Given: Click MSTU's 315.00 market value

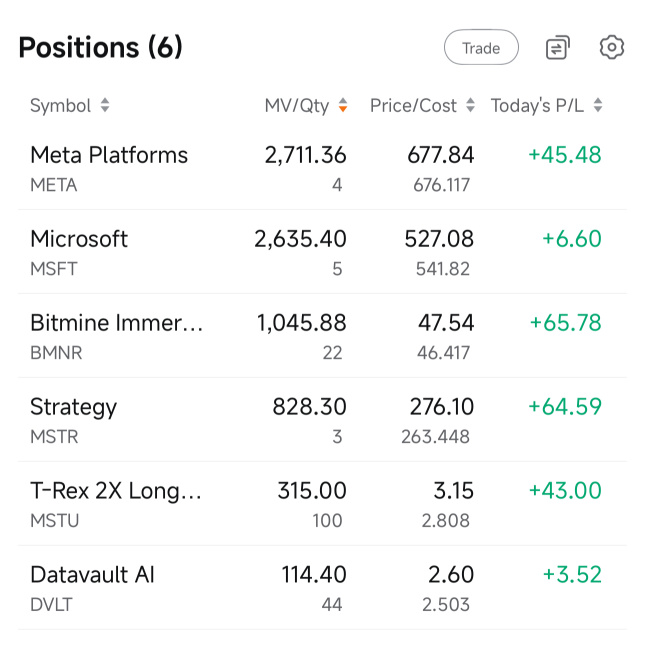Looking at the screenshot, I should pyautogui.click(x=311, y=491).
